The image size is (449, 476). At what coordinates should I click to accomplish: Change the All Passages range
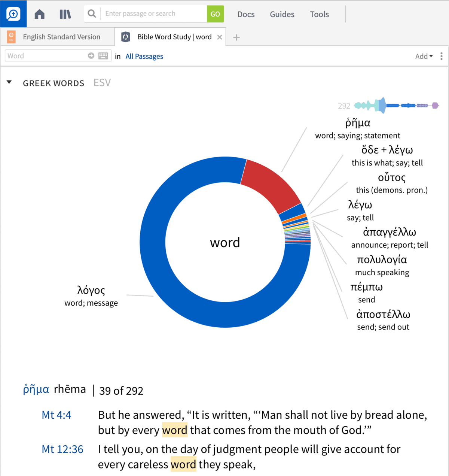point(144,56)
